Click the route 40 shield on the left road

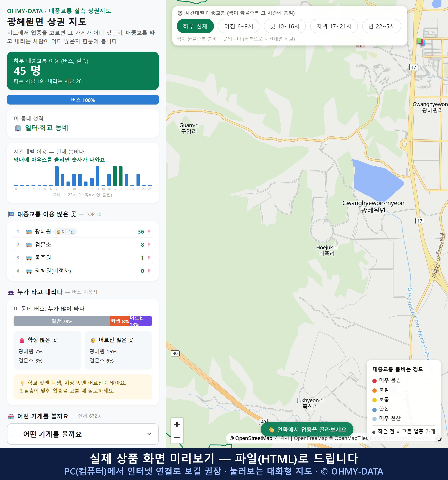click(x=175, y=353)
